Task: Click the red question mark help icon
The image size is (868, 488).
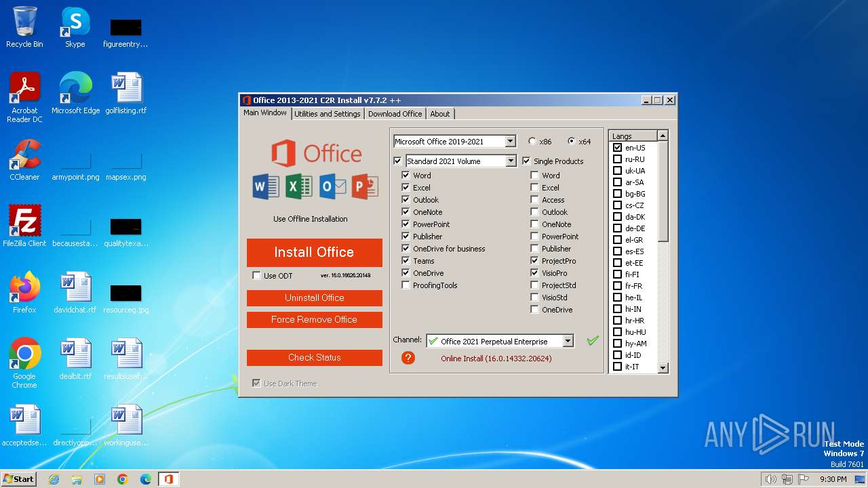Action: (408, 357)
